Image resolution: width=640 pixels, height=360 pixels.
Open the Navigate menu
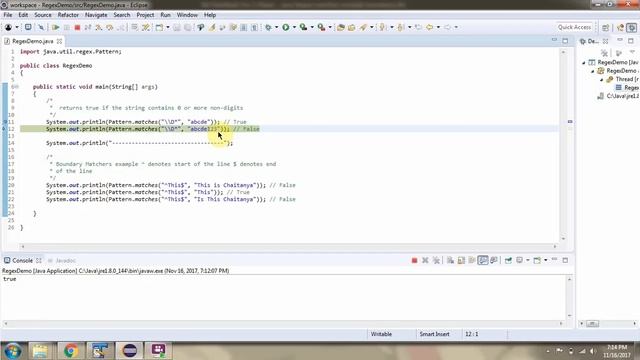point(96,15)
